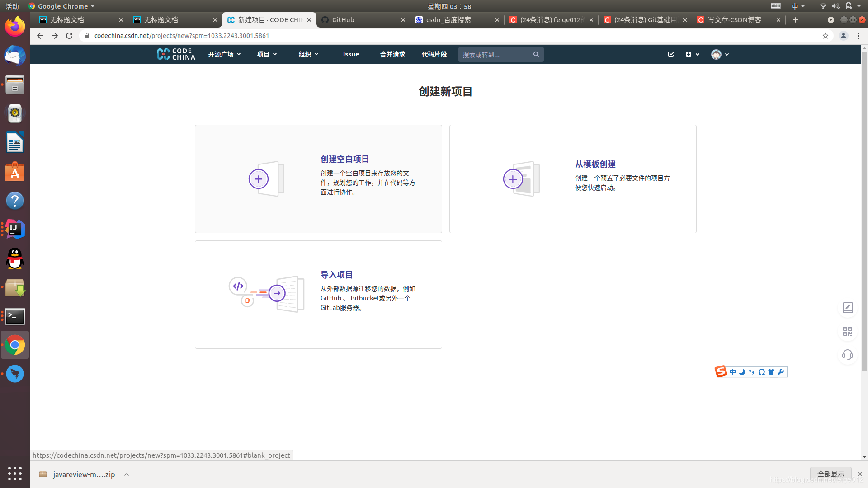Click the Wi-Fi icon in top bar

[823, 6]
